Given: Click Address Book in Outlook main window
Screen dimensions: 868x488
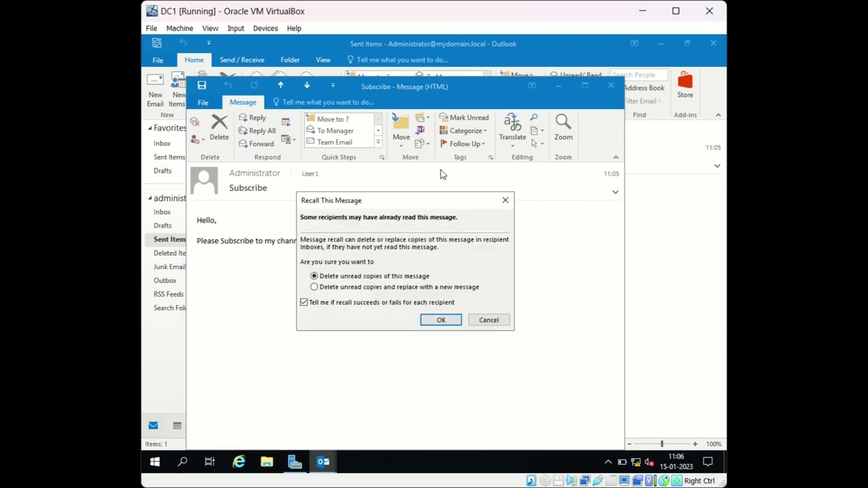Looking at the screenshot, I should click(x=644, y=88).
